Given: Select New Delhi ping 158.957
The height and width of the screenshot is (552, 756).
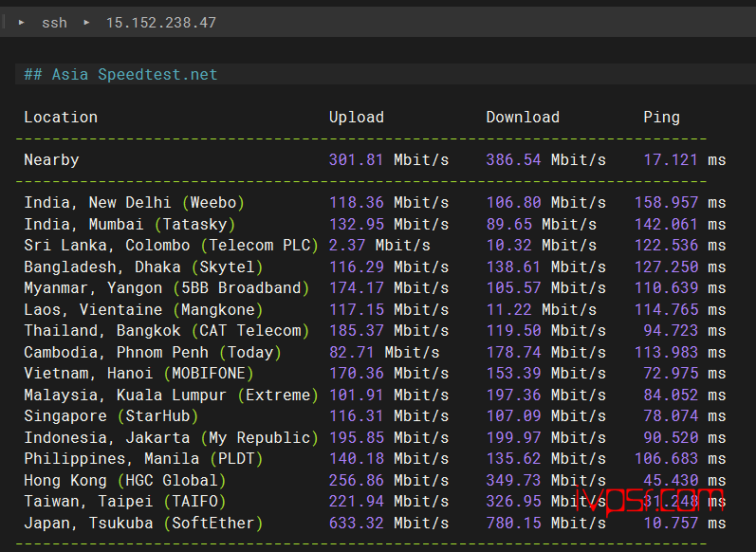Looking at the screenshot, I should (666, 202).
